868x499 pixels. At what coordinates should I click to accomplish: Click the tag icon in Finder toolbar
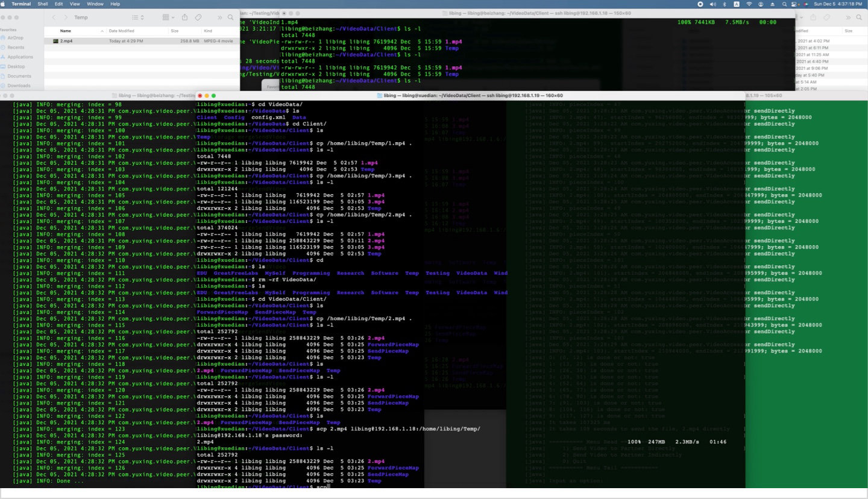coord(198,17)
